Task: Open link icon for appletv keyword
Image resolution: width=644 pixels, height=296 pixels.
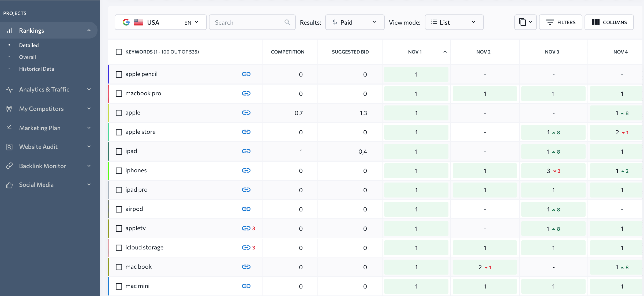Action: point(246,228)
